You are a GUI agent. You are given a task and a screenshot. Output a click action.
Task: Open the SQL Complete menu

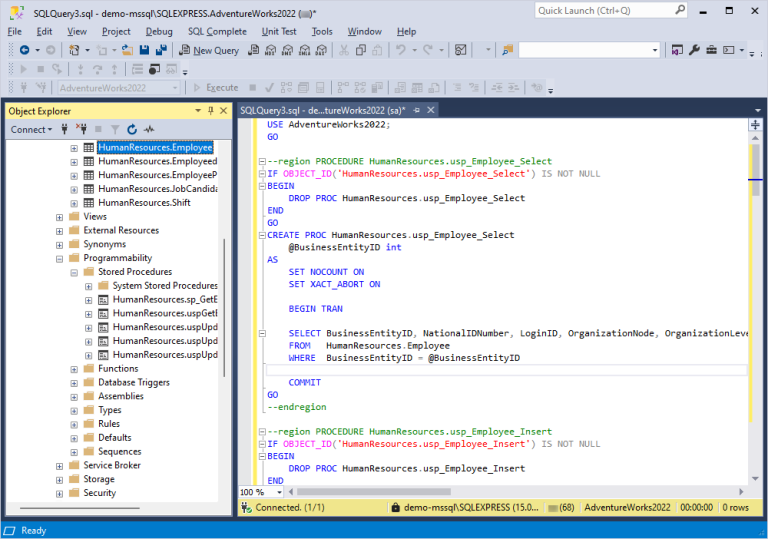(217, 31)
